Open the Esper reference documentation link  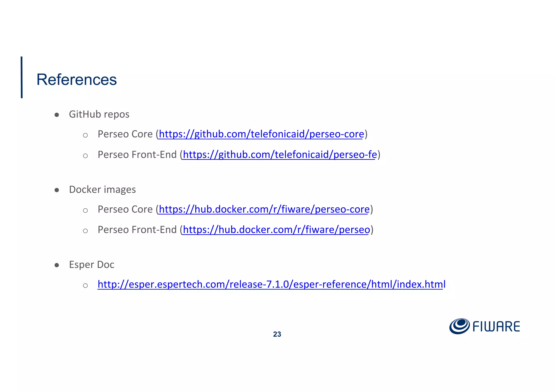[271, 284]
